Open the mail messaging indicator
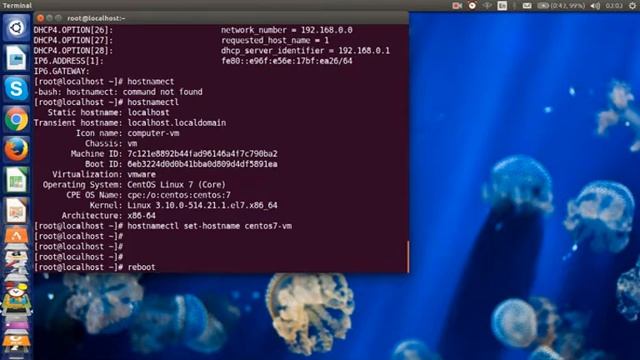This screenshot has width=640, height=360. pyautogui.click(x=527, y=5)
